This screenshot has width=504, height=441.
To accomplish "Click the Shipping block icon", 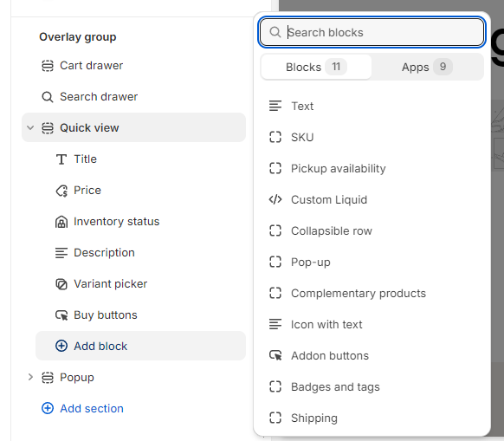I will pos(275,418).
